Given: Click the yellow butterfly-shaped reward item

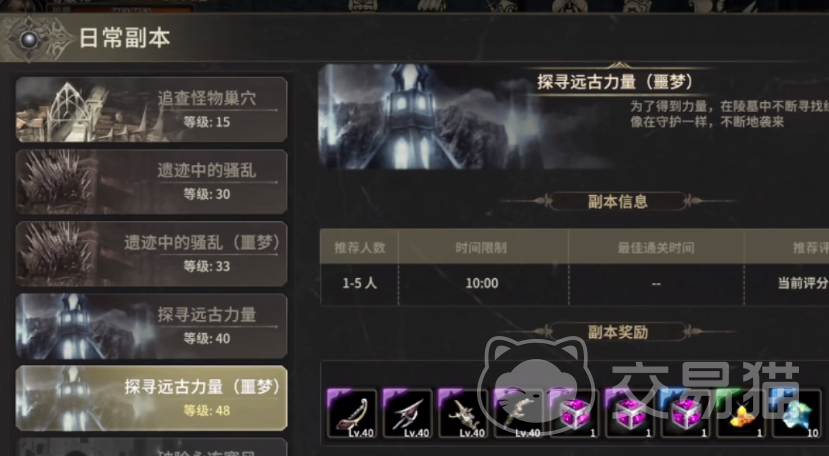Looking at the screenshot, I should tap(741, 414).
